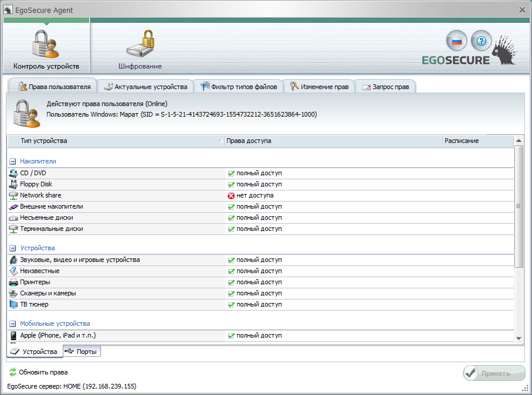Click the scroll down arrow of the device list
The image size is (532, 395).
519,338
